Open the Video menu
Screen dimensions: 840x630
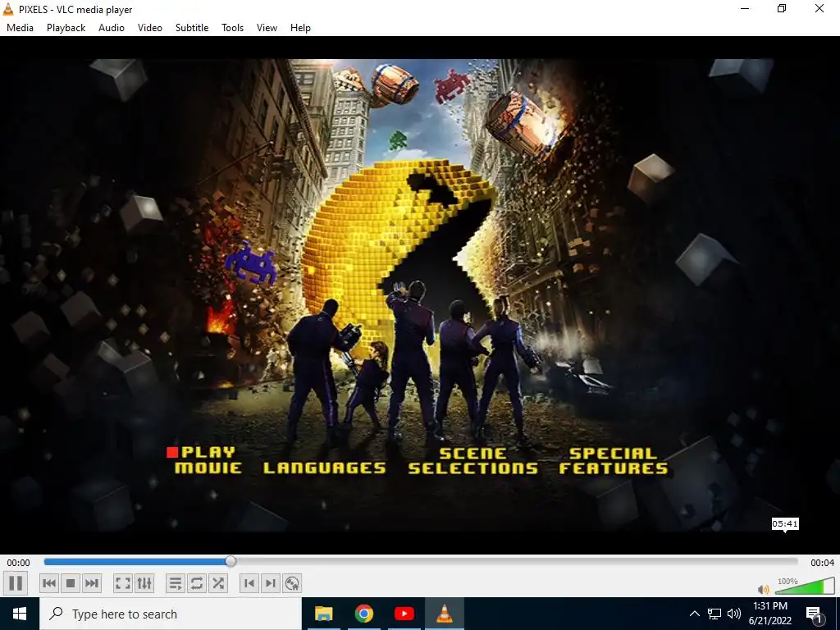point(150,28)
